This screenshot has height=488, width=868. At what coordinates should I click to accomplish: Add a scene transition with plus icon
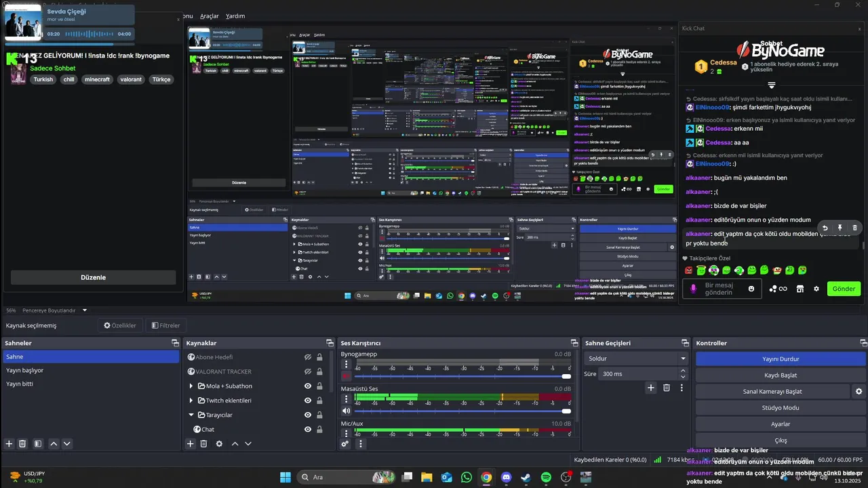(x=651, y=388)
